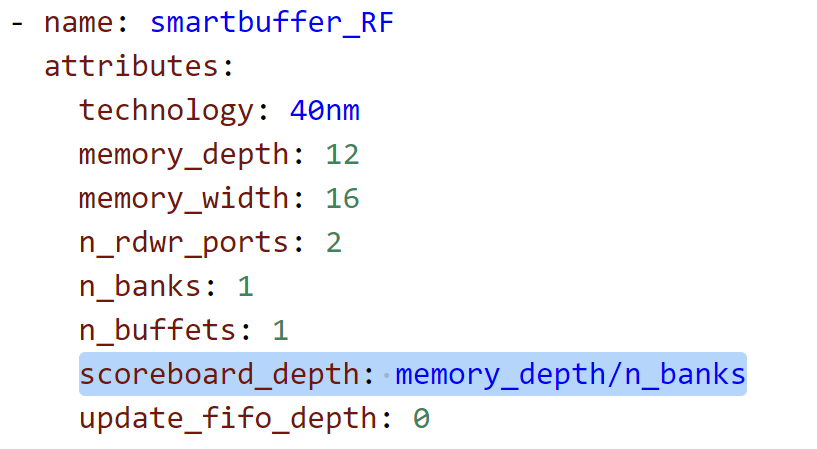Click the name key text
This screenshot has width=817, height=449.
(79, 23)
